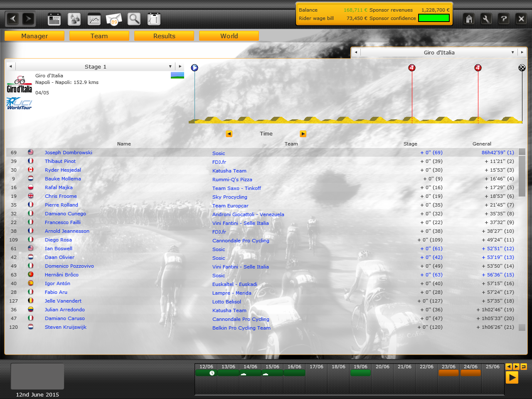532x399 pixels.
Task: Click the question mark help icon
Action: point(503,19)
